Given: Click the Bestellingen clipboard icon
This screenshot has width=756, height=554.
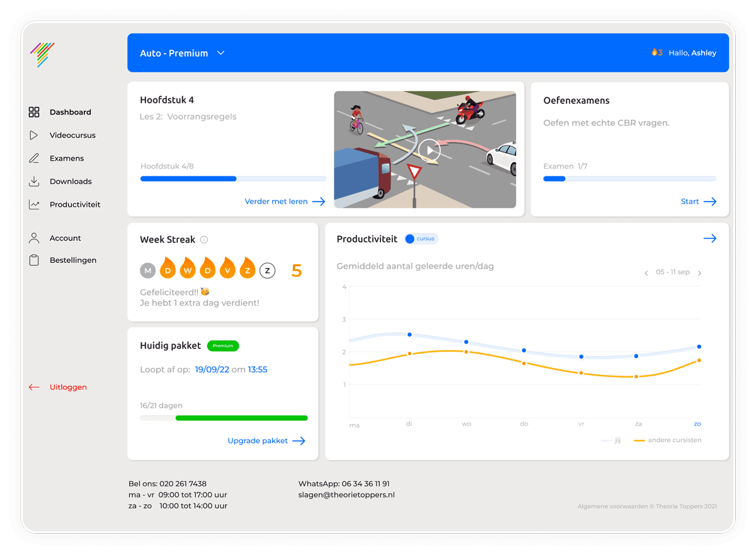Looking at the screenshot, I should pos(34,260).
